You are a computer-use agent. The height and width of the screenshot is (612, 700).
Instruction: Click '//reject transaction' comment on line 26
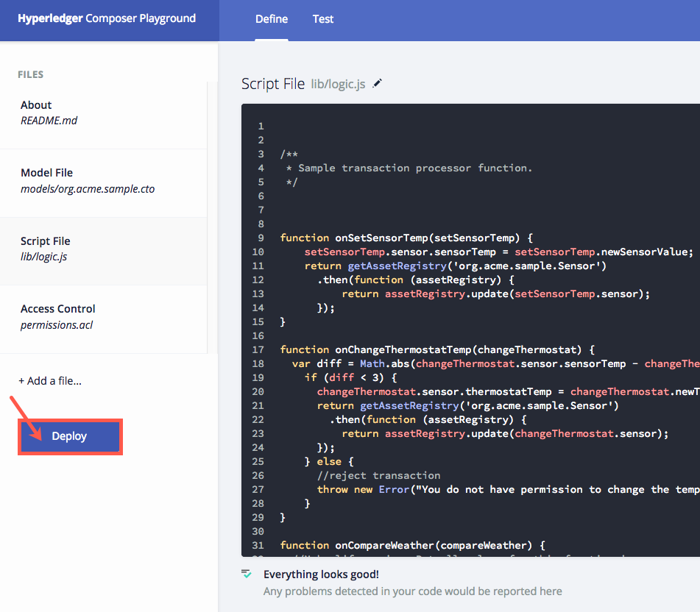378,475
